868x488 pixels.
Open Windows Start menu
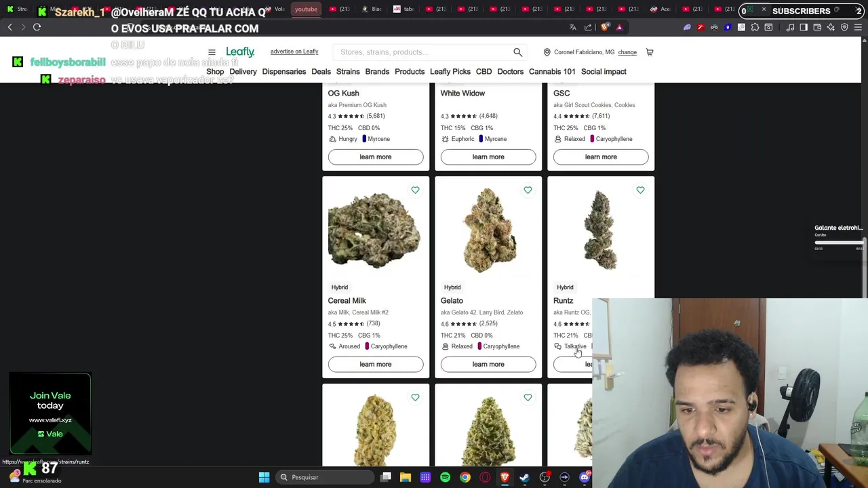(264, 477)
